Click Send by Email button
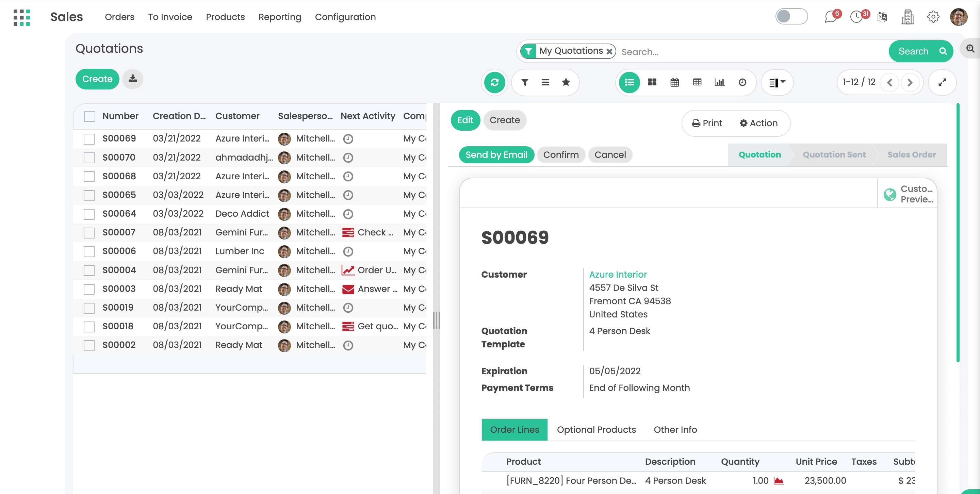 coord(496,155)
